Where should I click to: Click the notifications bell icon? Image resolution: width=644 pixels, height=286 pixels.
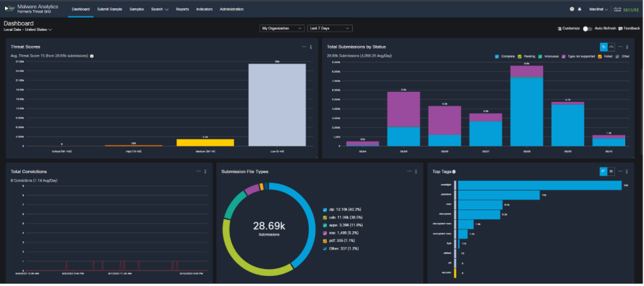pyautogui.click(x=579, y=9)
